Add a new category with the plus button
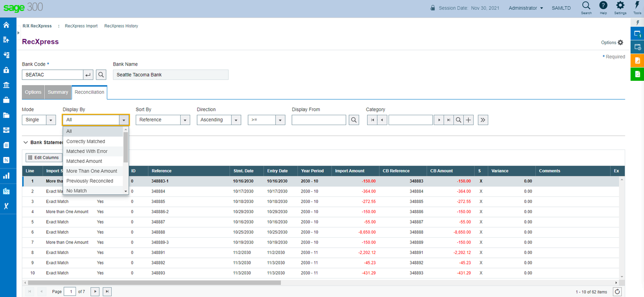The height and width of the screenshot is (297, 644). tap(468, 120)
